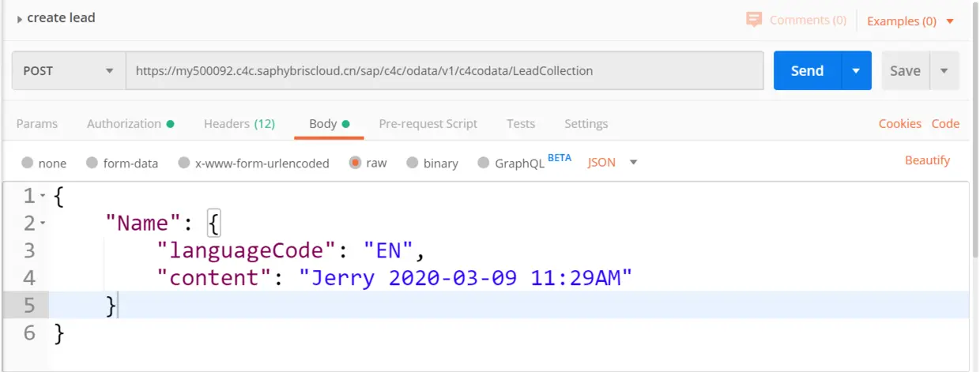Send the request
This screenshot has width=980, height=372.
point(807,71)
